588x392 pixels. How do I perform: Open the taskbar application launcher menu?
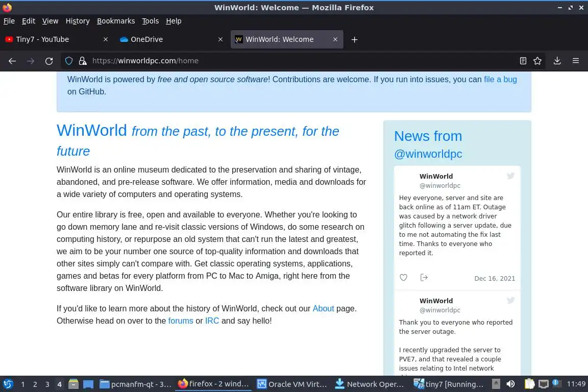pos(8,384)
